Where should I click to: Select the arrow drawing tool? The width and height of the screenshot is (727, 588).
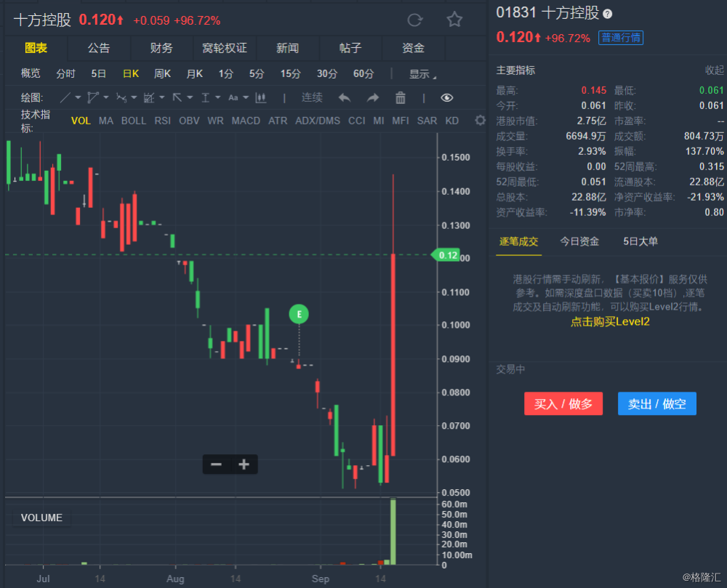(177, 98)
